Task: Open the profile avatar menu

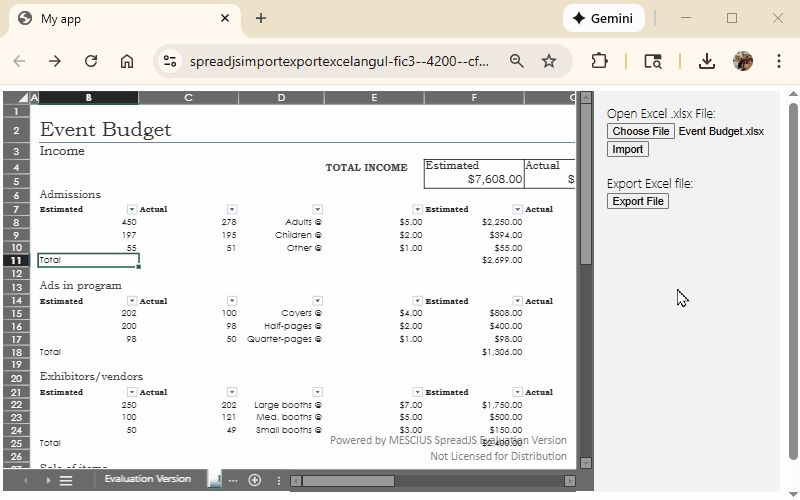Action: [743, 61]
